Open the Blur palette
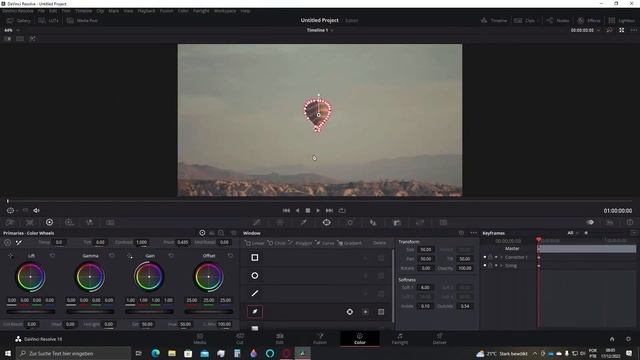 click(397, 222)
